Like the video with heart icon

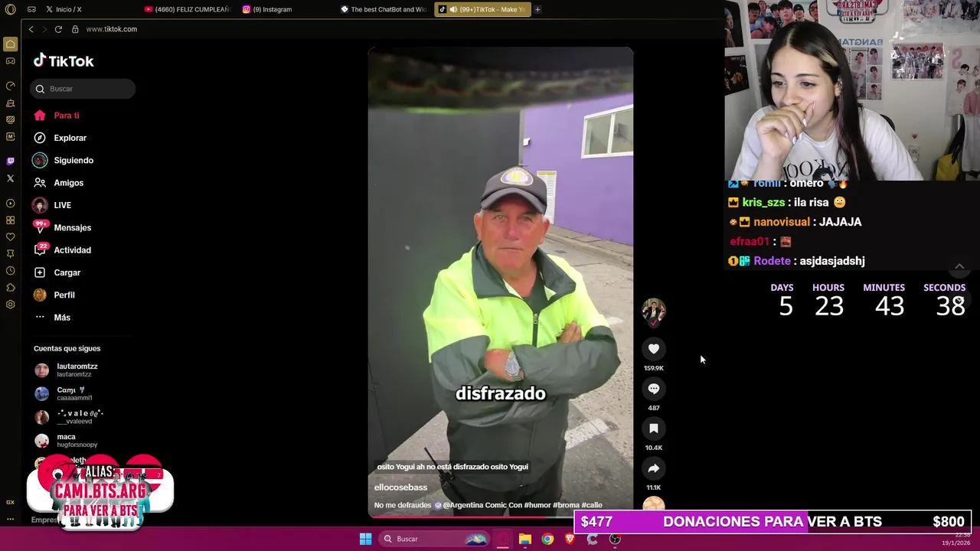(x=654, y=349)
